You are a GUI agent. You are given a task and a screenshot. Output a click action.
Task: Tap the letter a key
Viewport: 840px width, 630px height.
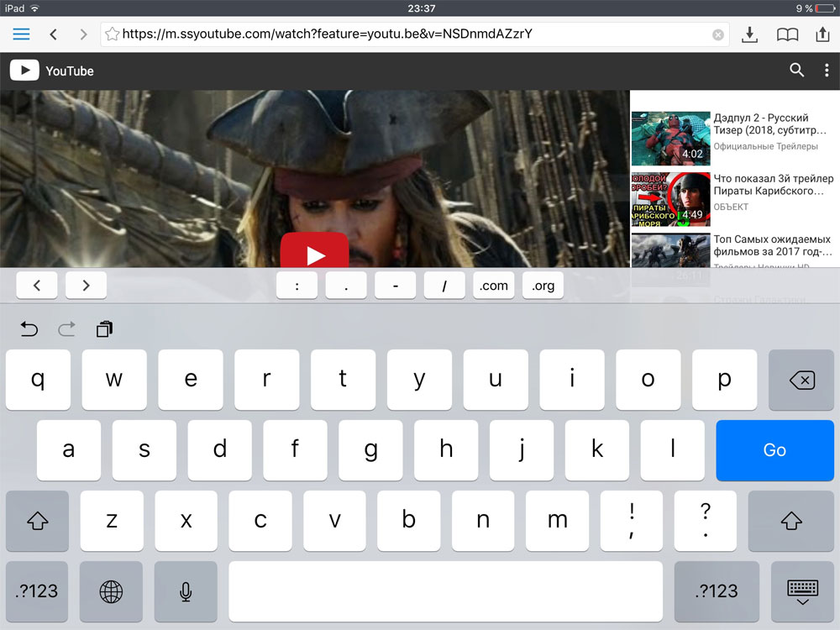[x=69, y=450]
